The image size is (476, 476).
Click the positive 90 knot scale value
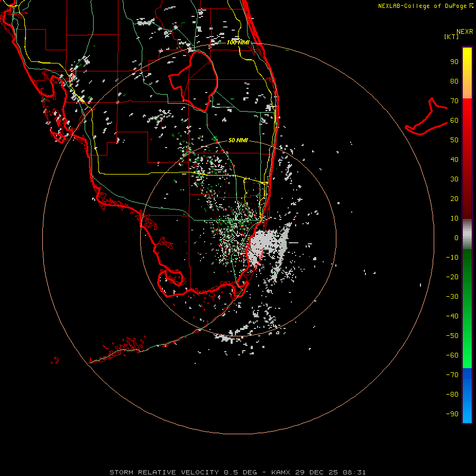pos(454,62)
